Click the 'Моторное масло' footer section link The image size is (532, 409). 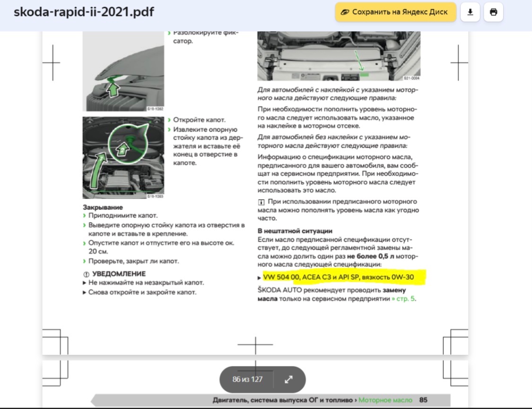pyautogui.click(x=385, y=400)
